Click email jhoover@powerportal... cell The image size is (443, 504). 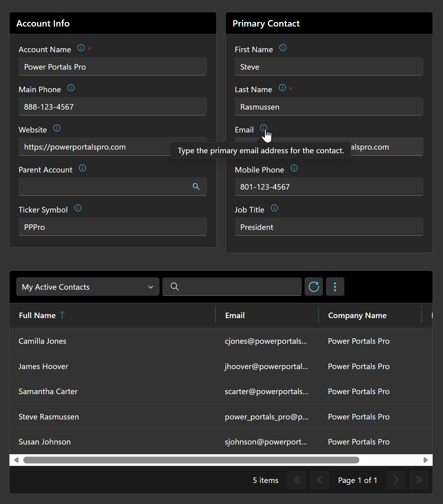[x=266, y=366]
